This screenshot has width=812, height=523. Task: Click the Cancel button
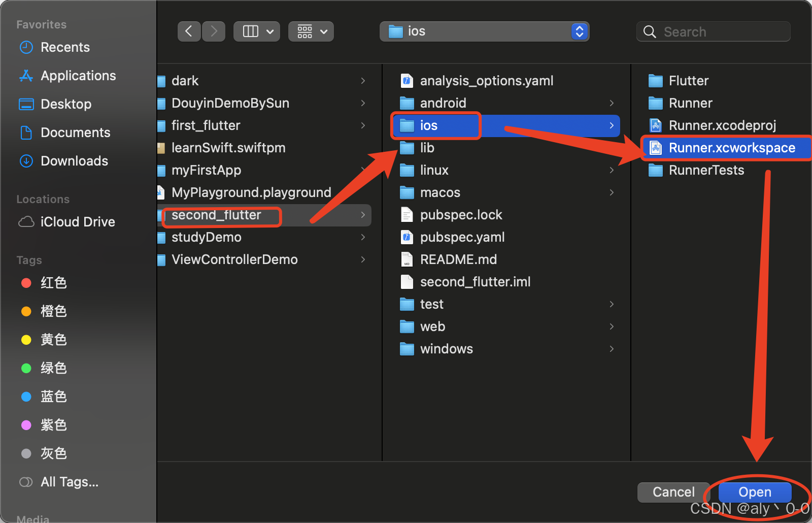(x=673, y=492)
